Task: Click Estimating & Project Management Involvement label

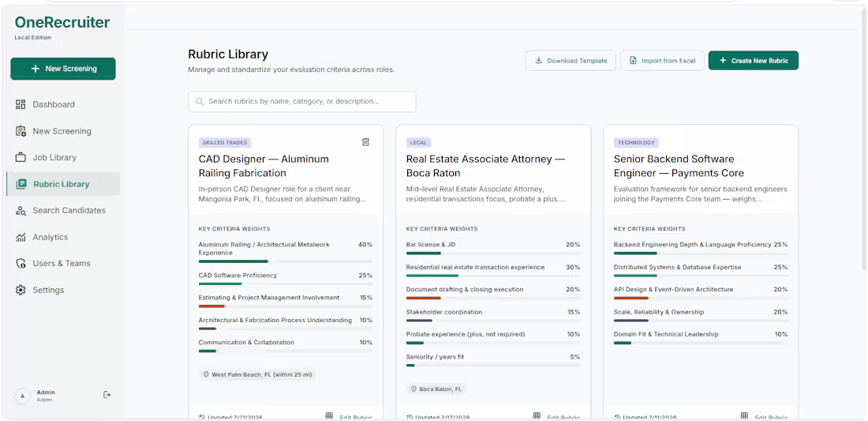Action: pos(269,298)
